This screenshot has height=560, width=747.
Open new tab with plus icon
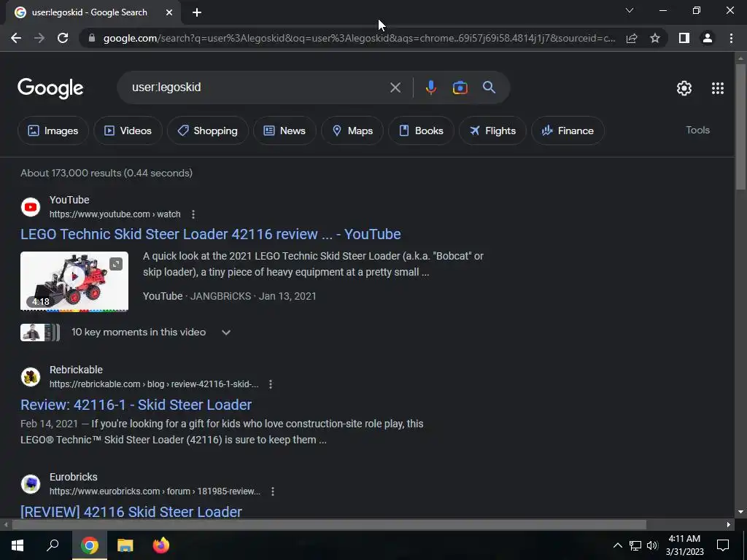point(197,13)
